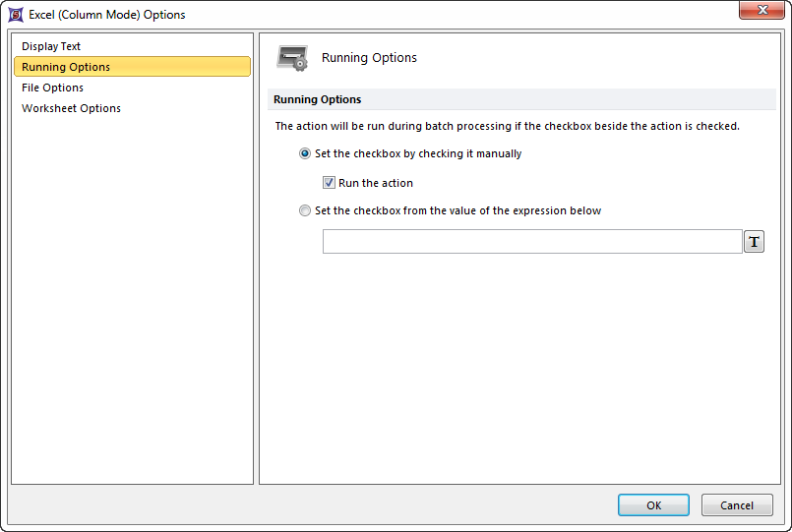Select Running Options in the left list
792x532 pixels.
pyautogui.click(x=66, y=67)
